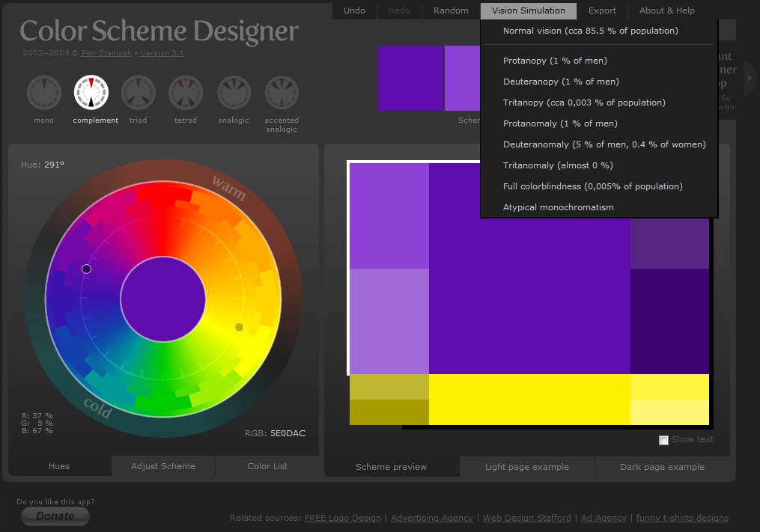This screenshot has height=532, width=760.
Task: Choose the accented analogic scheme icon
Action: click(282, 93)
